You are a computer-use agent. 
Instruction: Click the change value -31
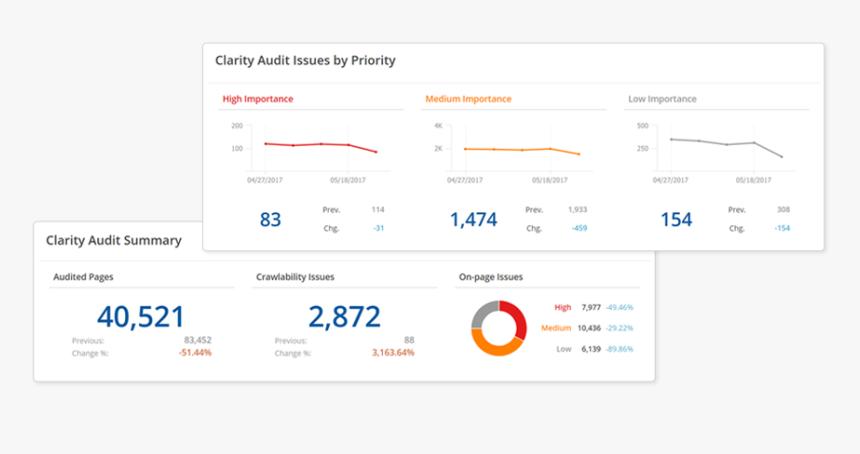[378, 228]
